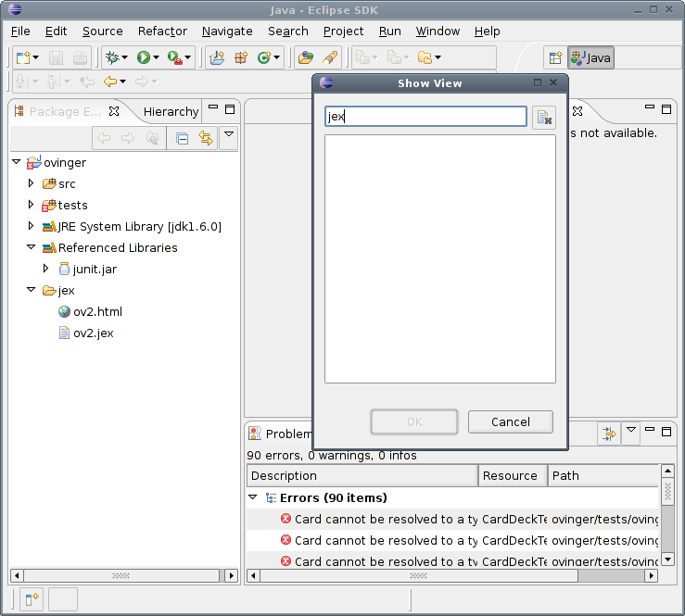Switch to the Problems tab
The image size is (685, 616).
click(x=281, y=434)
